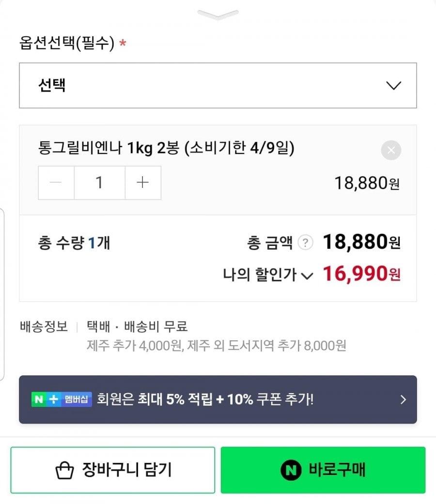The width and height of the screenshot is (436, 504).
Task: Decrease quantity with the minus button
Action: pos(56,183)
